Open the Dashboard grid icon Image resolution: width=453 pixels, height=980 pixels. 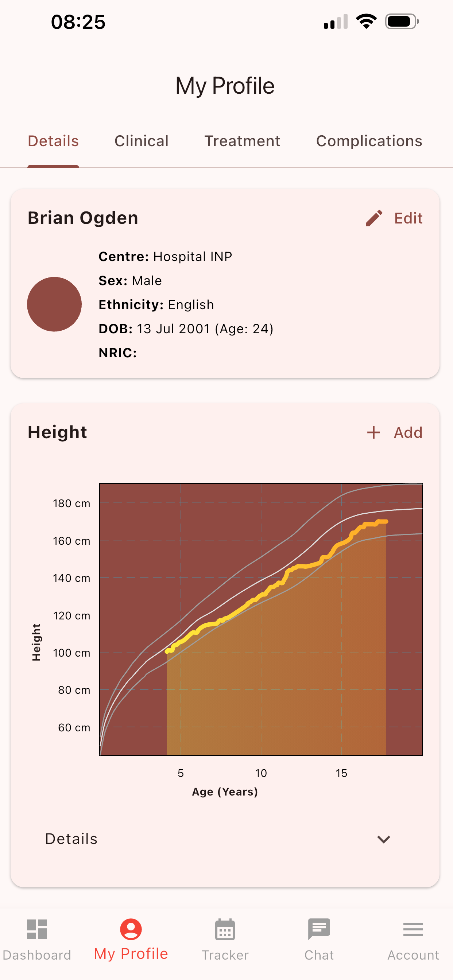37,929
